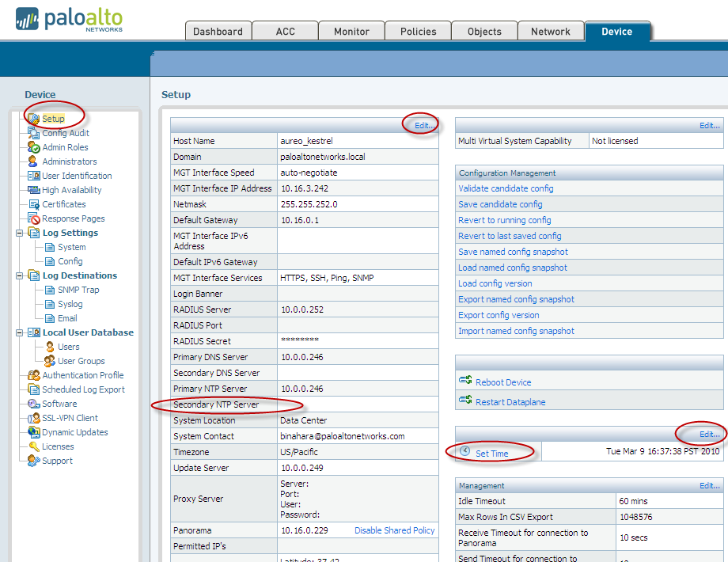Viewport: 728px width, 562px height.
Task: Edit the Management settings
Action: pyautogui.click(x=710, y=486)
